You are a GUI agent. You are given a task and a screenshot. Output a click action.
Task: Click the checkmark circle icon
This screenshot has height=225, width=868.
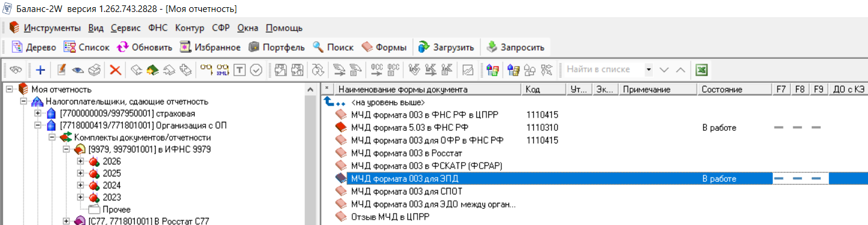tap(256, 70)
